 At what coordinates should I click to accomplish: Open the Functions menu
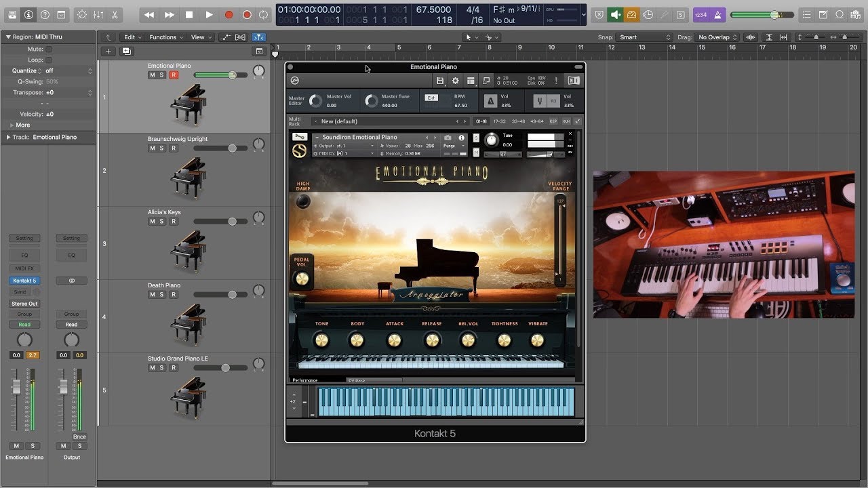[165, 37]
